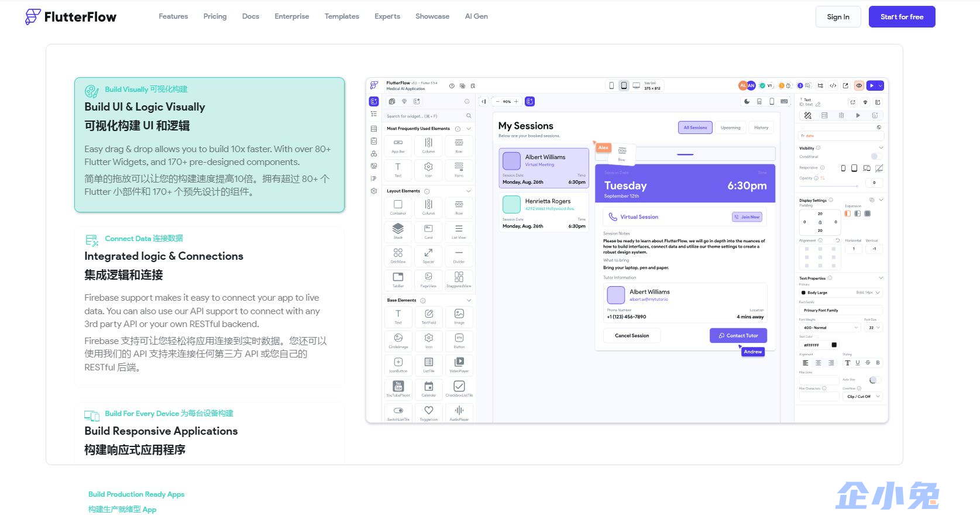
Task: Pick the VideoPlayer widget tile
Action: (459, 365)
